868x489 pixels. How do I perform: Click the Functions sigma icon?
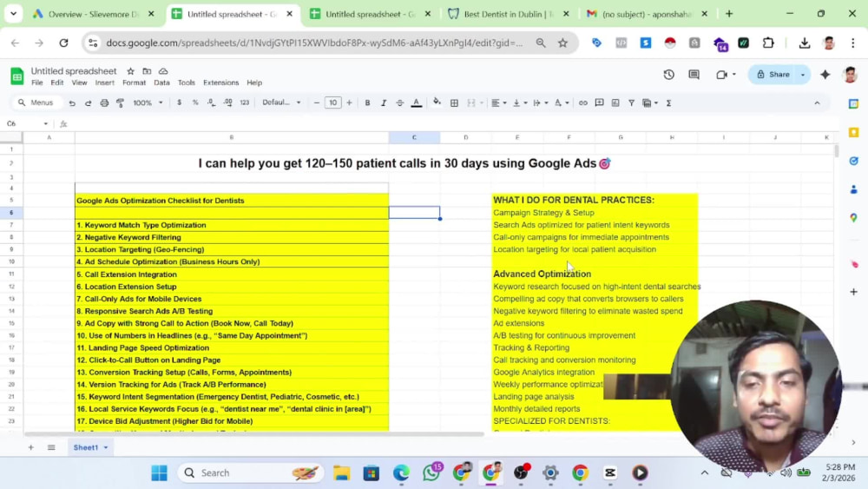[x=668, y=103]
